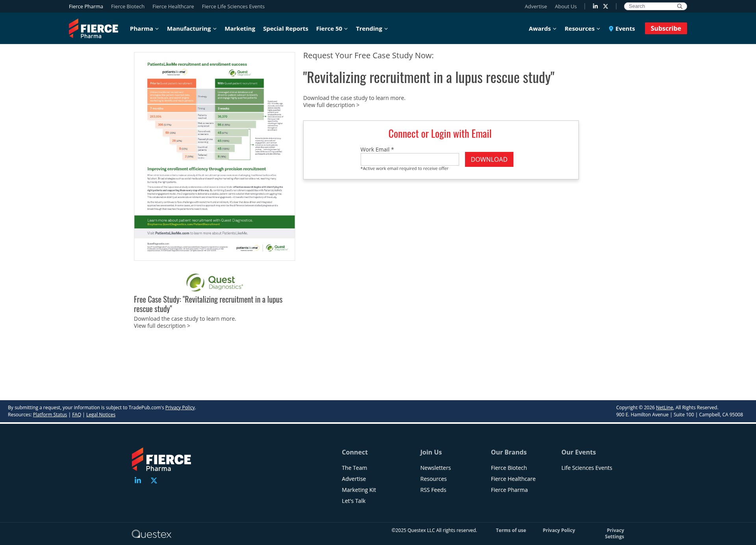The width and height of the screenshot is (756, 545).
Task: Open Privacy Settings link
Action: coord(615,534)
